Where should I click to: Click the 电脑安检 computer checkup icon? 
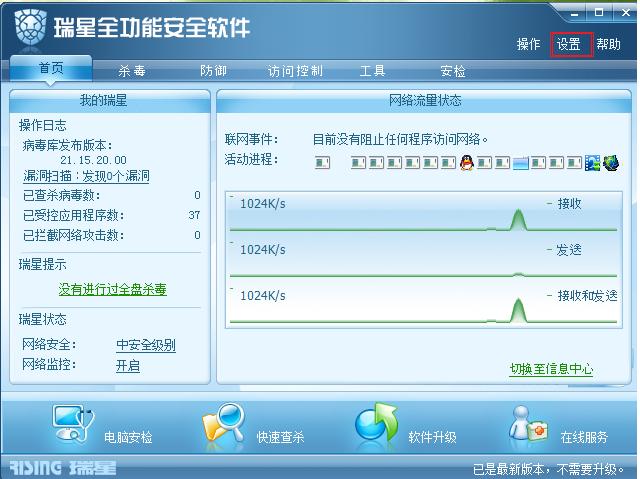73,424
